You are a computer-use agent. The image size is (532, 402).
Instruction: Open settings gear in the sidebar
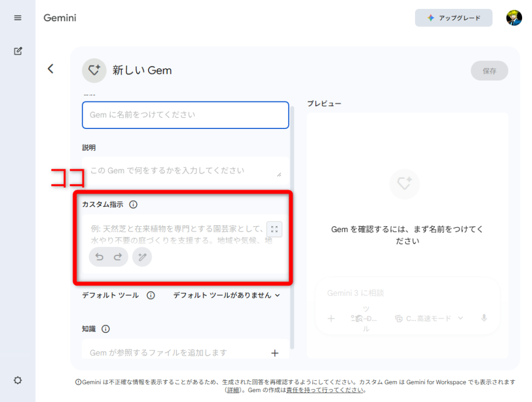tap(18, 380)
